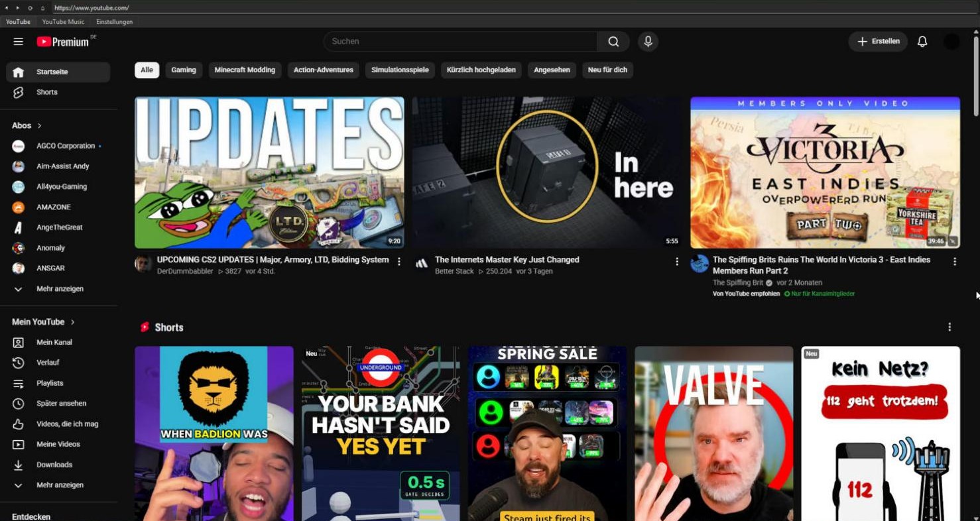The width and height of the screenshot is (980, 521).
Task: Click Better Stack channel avatar
Action: (421, 264)
